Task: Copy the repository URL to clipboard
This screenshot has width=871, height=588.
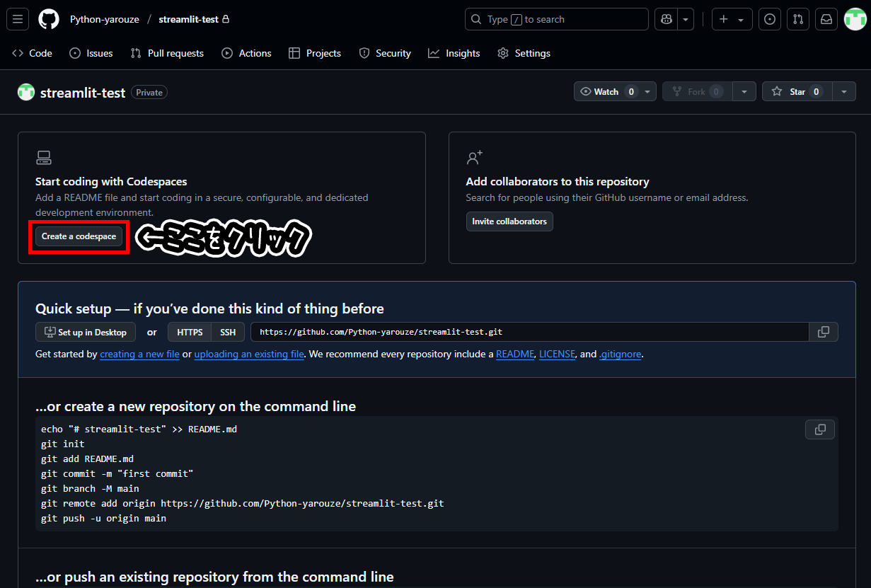Action: pos(824,332)
